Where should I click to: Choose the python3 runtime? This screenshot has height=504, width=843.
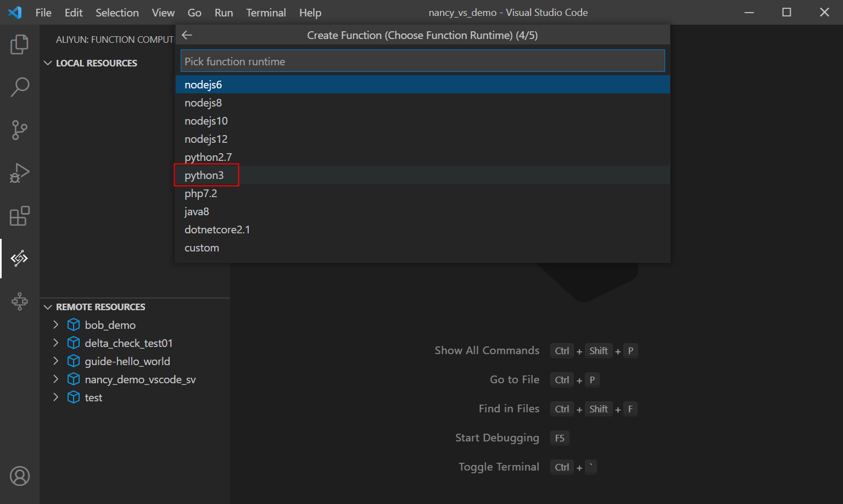422,175
